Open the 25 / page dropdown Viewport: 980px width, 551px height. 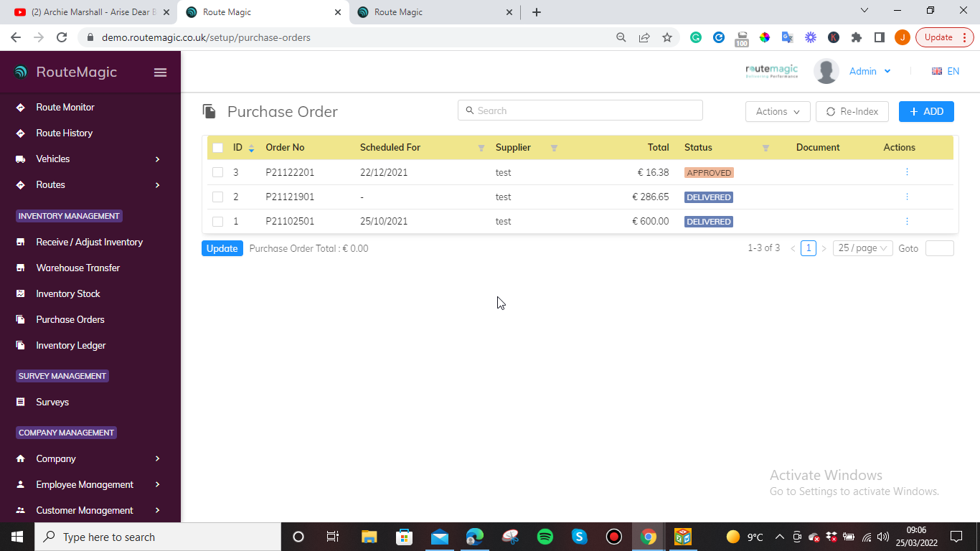pos(862,248)
